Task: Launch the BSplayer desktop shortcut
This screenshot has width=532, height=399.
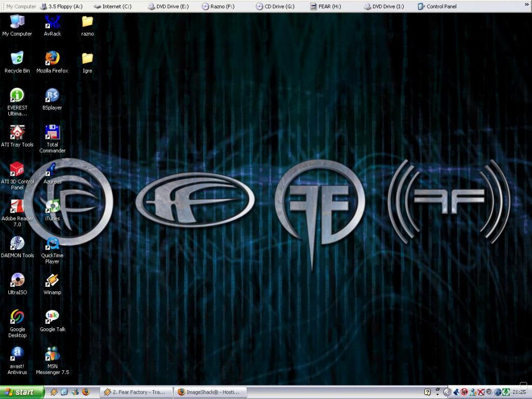Action: click(x=52, y=99)
